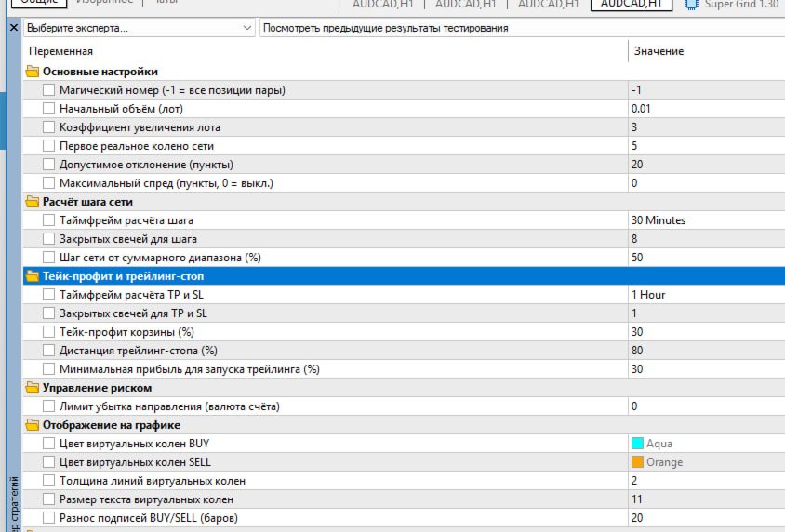Screen dimensions: 785x532
Task: Edit initial lot value '0.01'
Action: pyautogui.click(x=706, y=109)
